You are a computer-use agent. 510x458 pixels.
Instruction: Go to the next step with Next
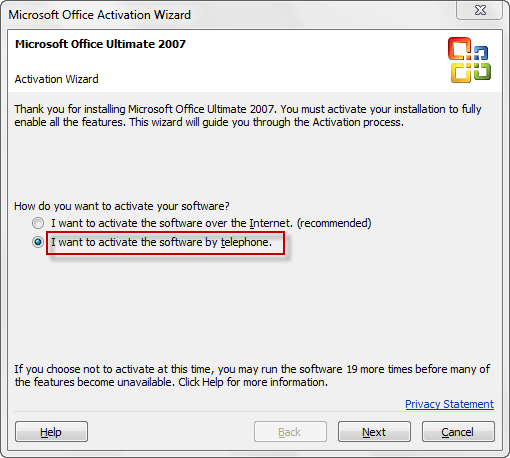(x=374, y=432)
